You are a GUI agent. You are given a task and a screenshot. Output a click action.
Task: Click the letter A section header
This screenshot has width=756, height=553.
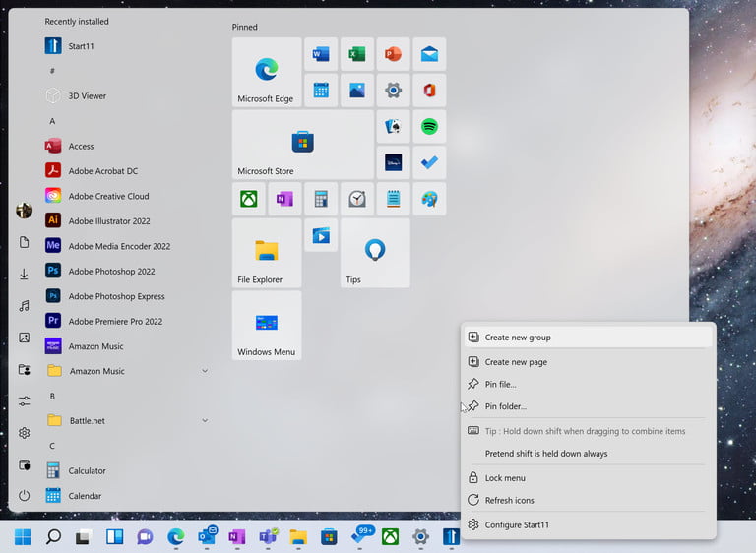pyautogui.click(x=52, y=121)
